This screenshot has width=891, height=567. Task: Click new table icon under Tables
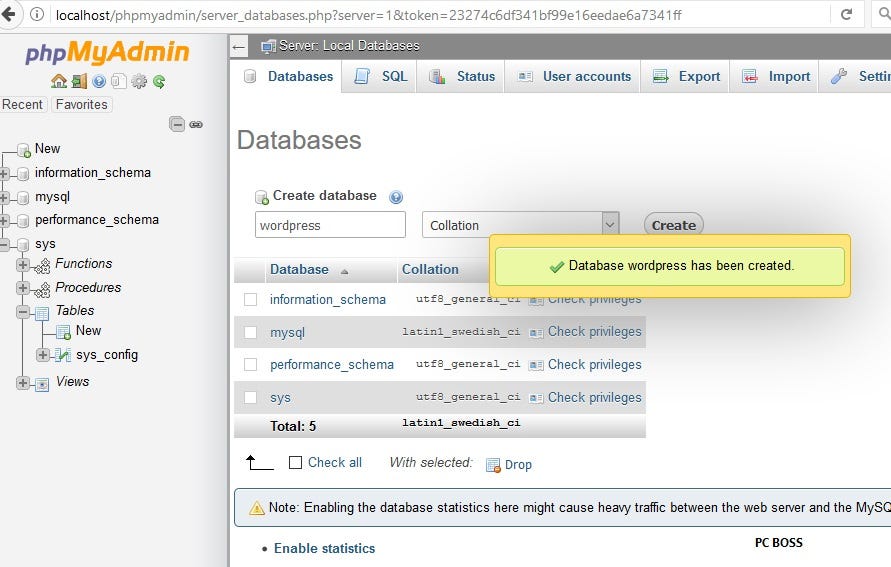click(64, 332)
